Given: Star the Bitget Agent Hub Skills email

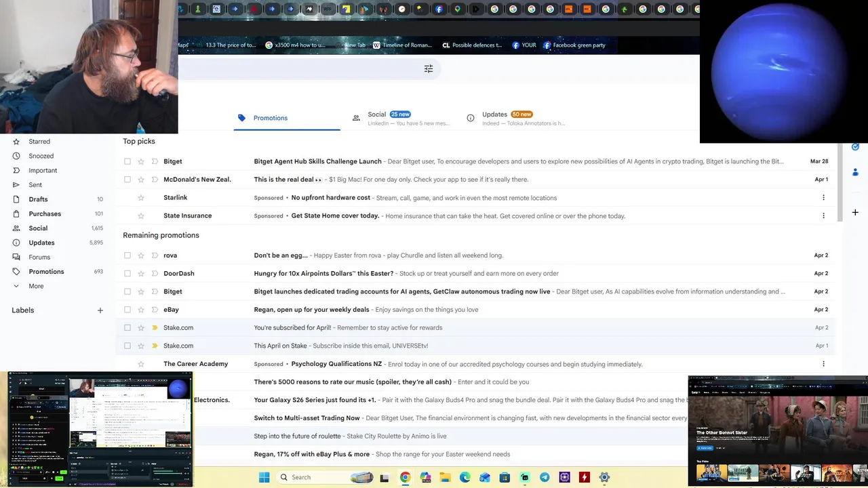Looking at the screenshot, I should click(x=141, y=161).
